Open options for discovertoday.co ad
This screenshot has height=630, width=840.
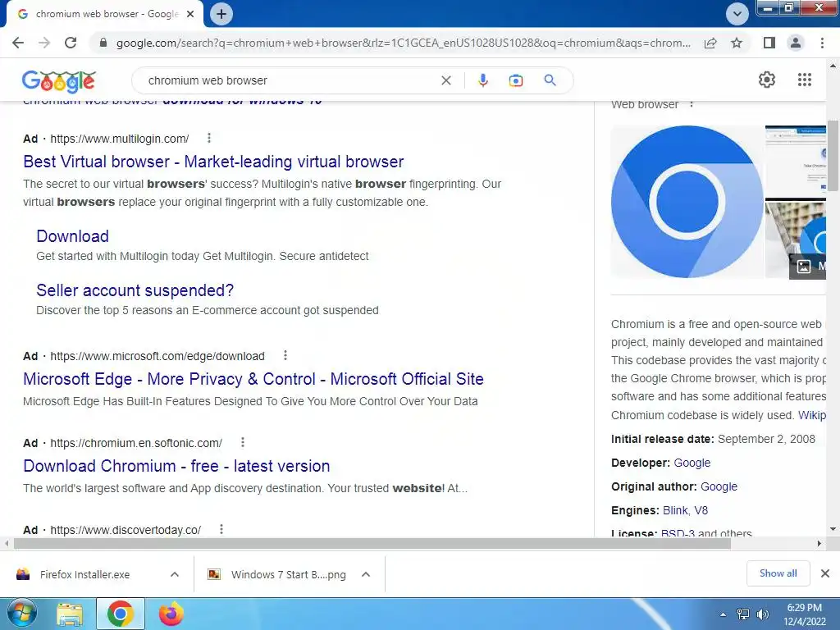pos(221,529)
